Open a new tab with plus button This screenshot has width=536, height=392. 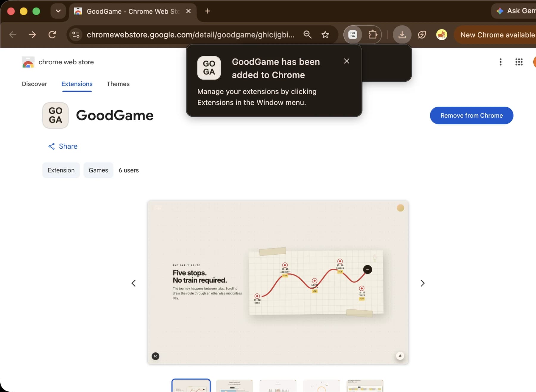point(208,11)
